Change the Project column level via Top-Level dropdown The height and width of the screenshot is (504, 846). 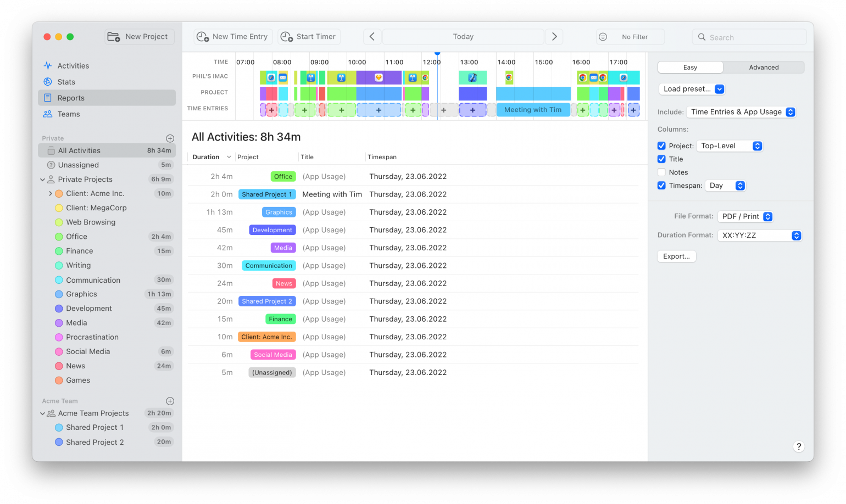(730, 145)
